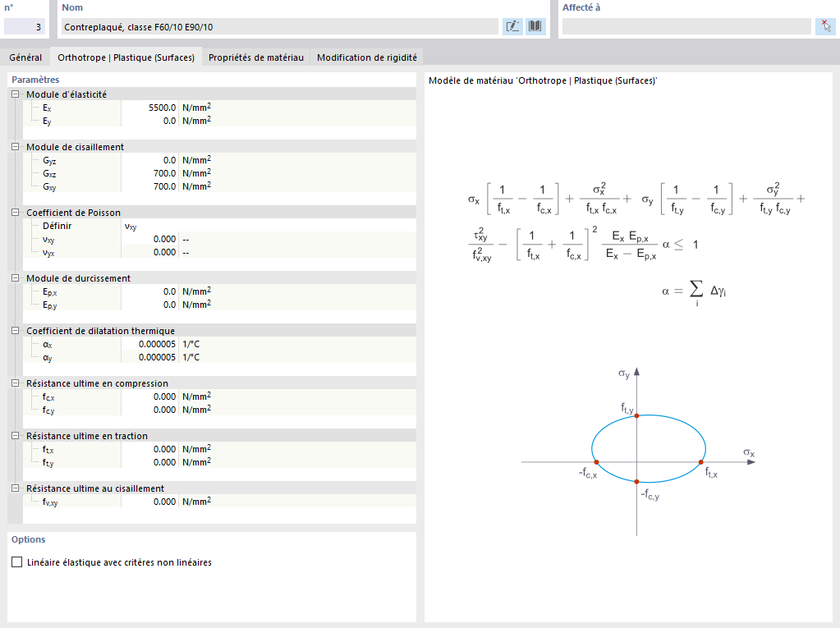The image size is (840, 628).
Task: Collapse Résistance ultime en traction group
Action: click(x=16, y=436)
